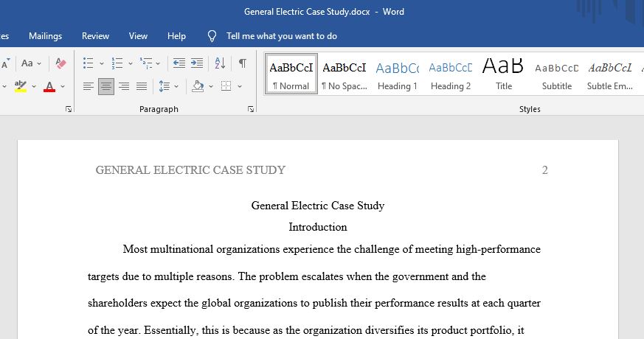
Task: Click the Tell me lightbulb icon
Action: click(212, 36)
